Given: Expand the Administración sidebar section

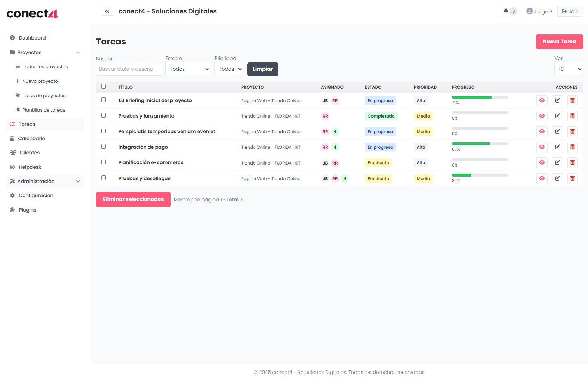Looking at the screenshot, I should 45,181.
